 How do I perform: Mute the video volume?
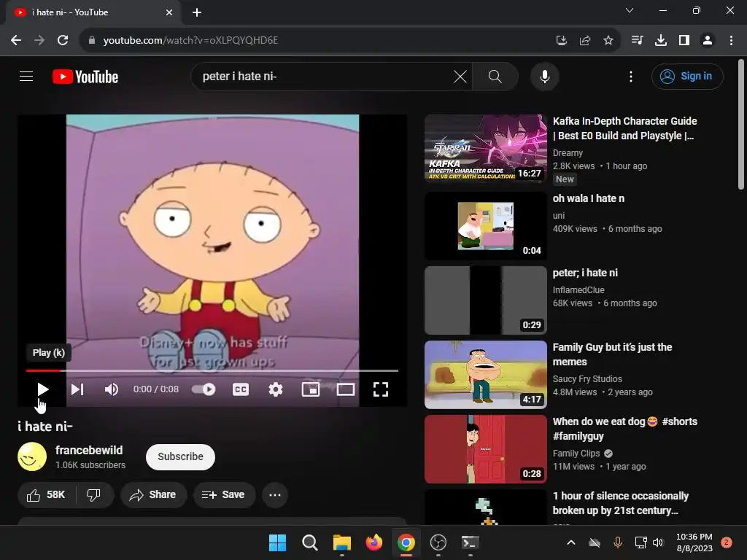coord(111,389)
